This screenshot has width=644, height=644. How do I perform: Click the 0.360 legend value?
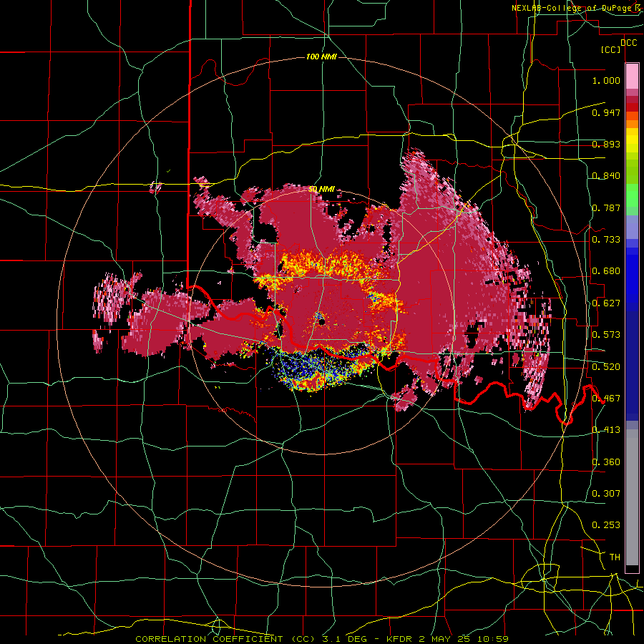(606, 462)
